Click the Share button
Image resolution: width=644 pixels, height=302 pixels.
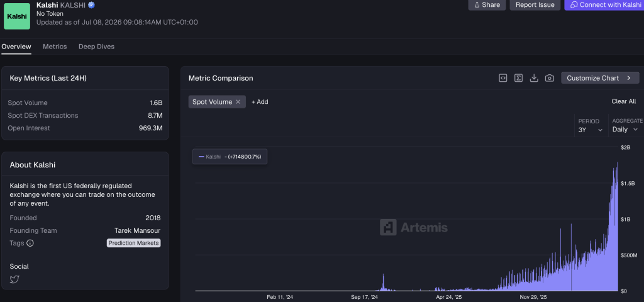click(x=487, y=5)
